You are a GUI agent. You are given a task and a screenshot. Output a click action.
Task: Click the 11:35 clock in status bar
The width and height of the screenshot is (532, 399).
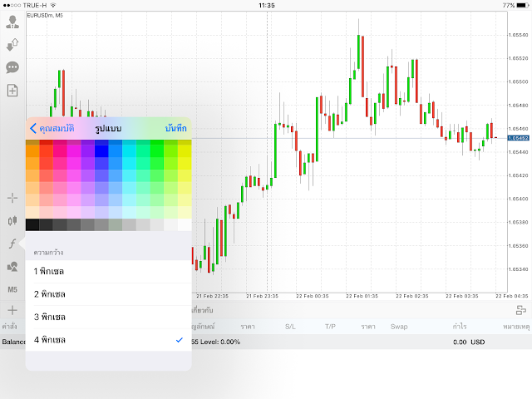267,6
